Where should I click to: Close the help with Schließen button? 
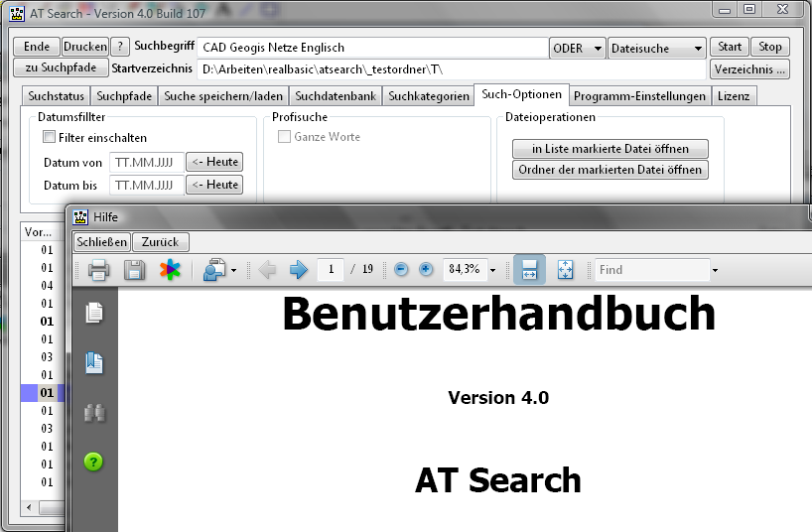(x=101, y=242)
